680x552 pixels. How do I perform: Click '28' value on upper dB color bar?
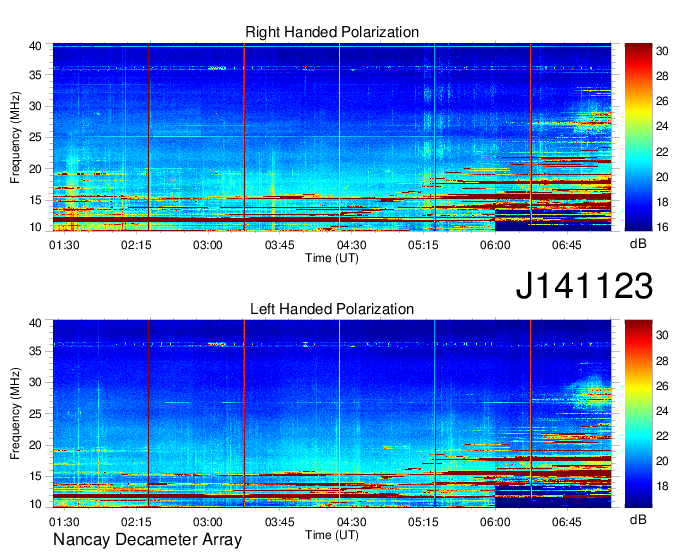tap(662, 76)
